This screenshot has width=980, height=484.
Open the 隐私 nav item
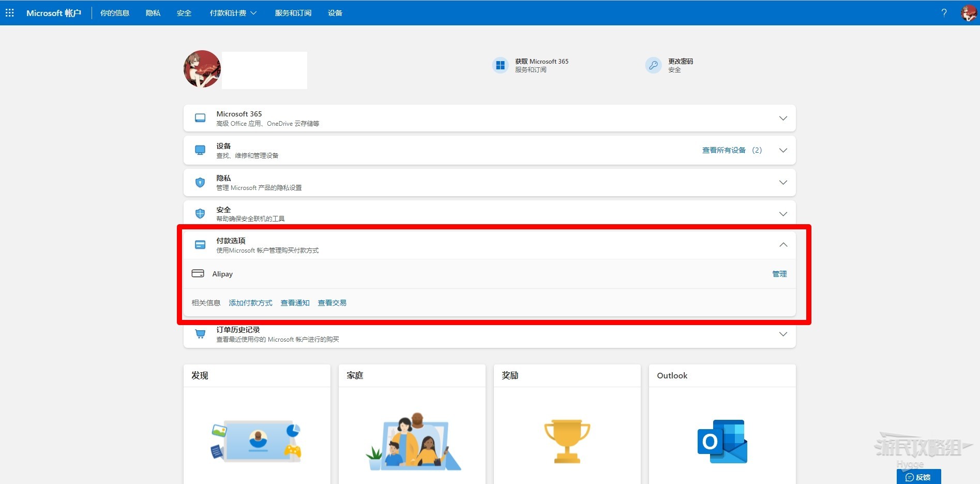153,13
